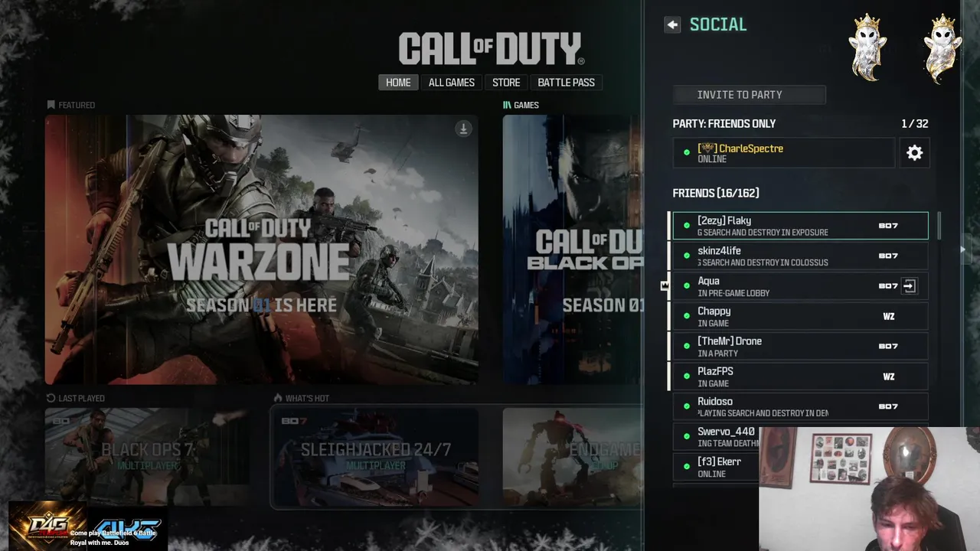The image size is (980, 551).
Task: Click INVITE TO PARTY button
Action: pos(750,95)
